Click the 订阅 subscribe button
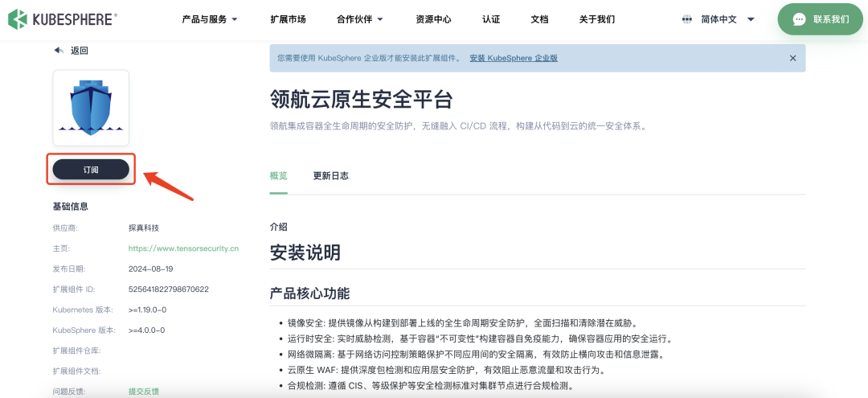Image resolution: width=868 pixels, height=398 pixels. 91,170
